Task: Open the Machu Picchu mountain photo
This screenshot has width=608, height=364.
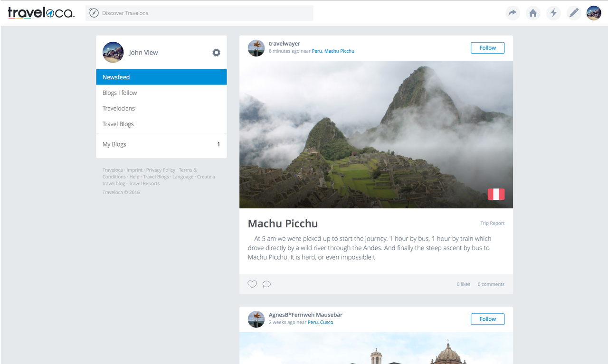Action: click(376, 134)
